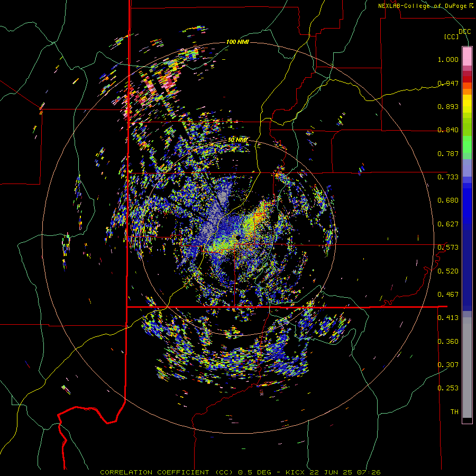
Task: Click the 0.520 color scale value
Action: point(448,271)
